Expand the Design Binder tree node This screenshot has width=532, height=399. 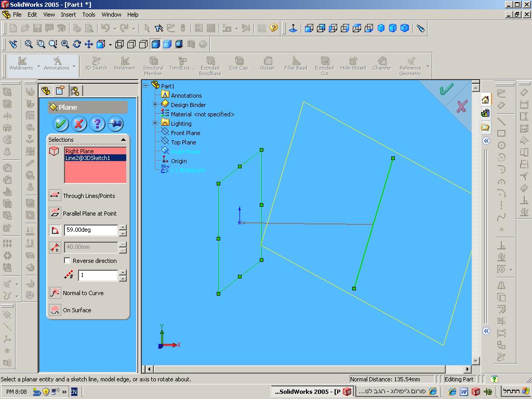[x=155, y=105]
